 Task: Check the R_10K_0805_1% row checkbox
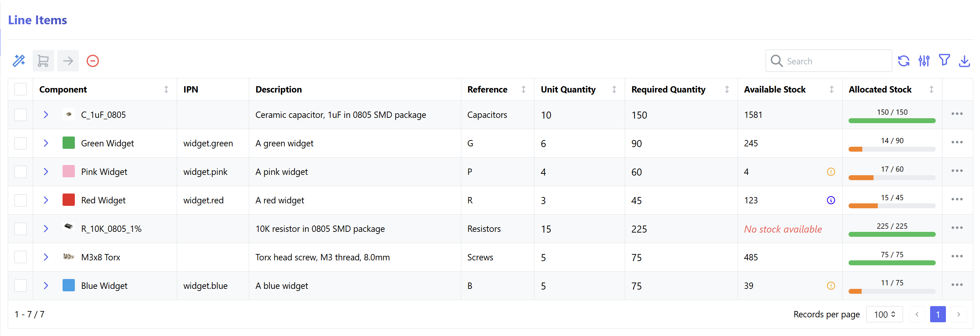tap(20, 229)
